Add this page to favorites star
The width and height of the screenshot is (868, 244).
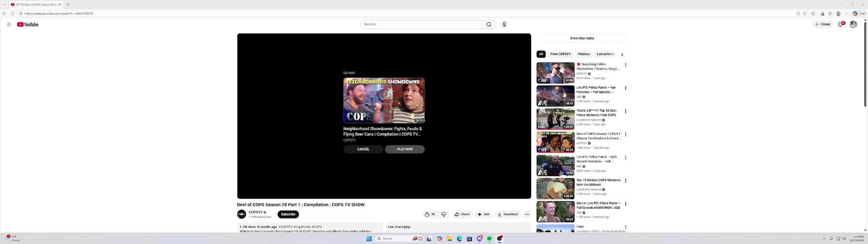pos(805,14)
